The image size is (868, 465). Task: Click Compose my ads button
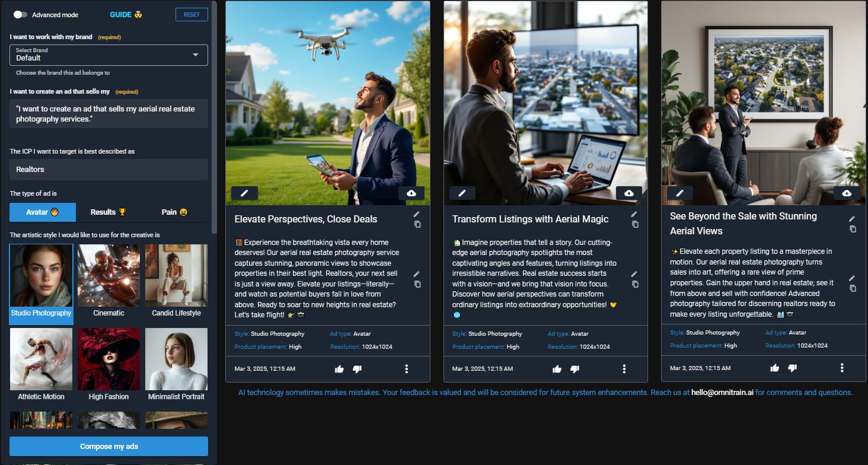(108, 446)
